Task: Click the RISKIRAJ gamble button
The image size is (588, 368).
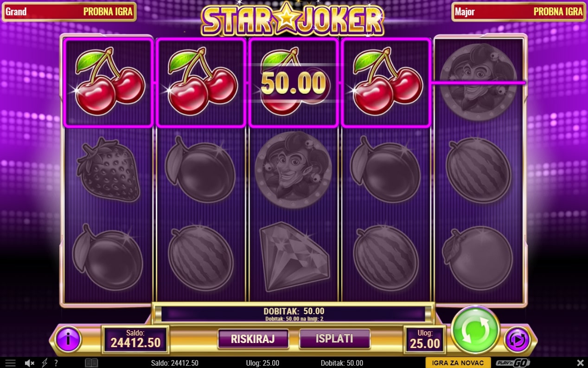Action: (253, 339)
